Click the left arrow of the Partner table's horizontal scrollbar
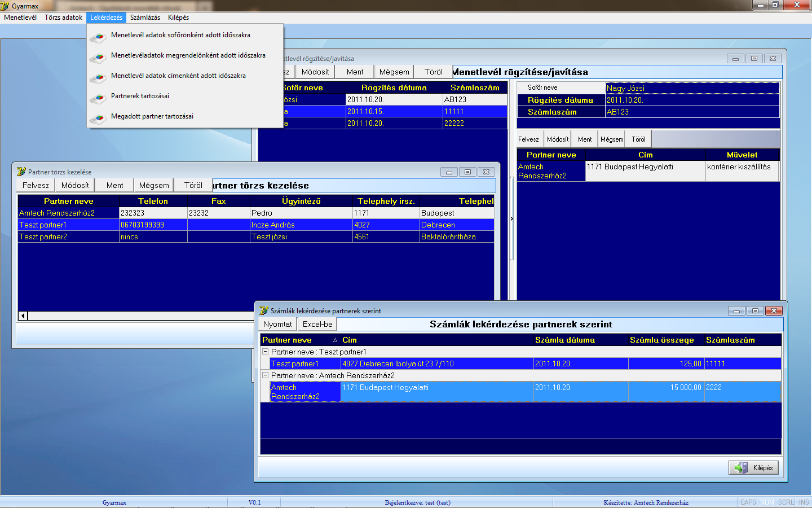This screenshot has height=508, width=812. pos(23,316)
